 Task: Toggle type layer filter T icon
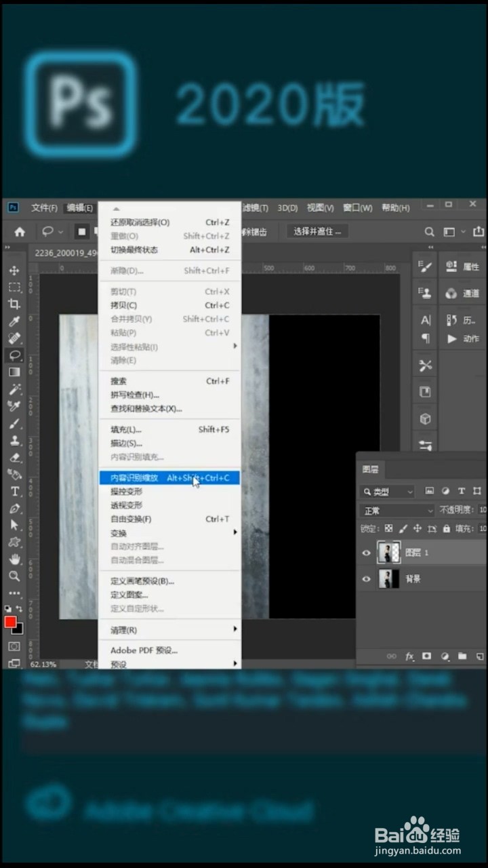tap(462, 491)
